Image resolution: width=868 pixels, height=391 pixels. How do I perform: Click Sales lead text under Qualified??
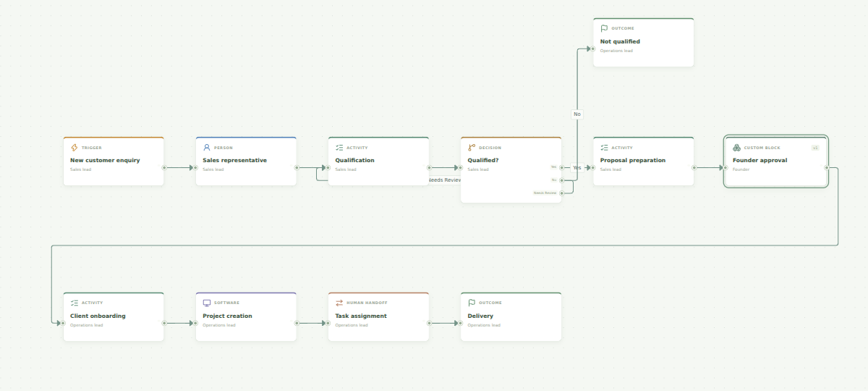tap(478, 169)
